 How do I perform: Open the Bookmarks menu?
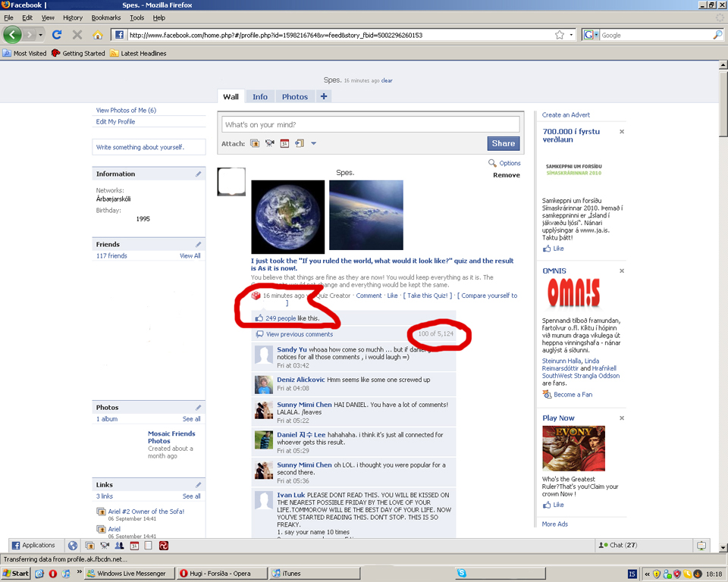coord(106,17)
